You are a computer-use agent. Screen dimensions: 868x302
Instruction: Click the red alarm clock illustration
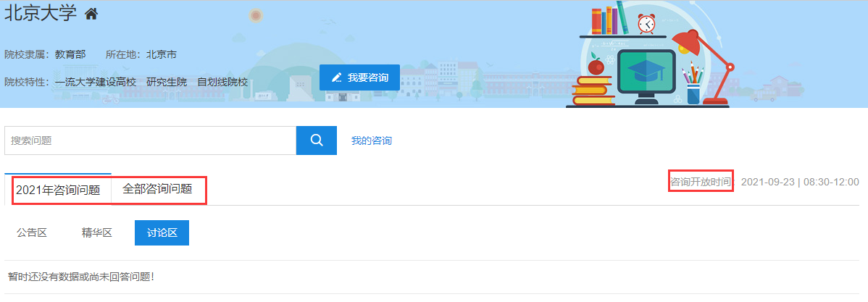point(646,23)
